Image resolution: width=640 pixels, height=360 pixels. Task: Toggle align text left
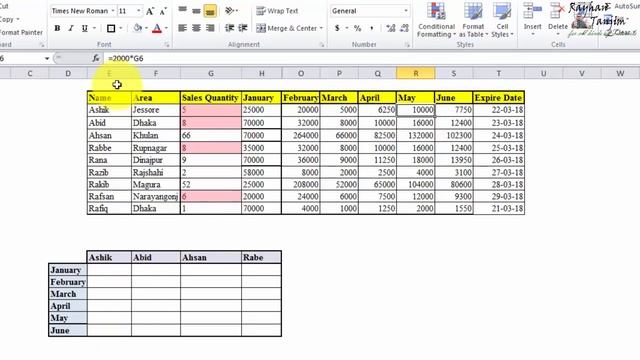tap(182, 28)
